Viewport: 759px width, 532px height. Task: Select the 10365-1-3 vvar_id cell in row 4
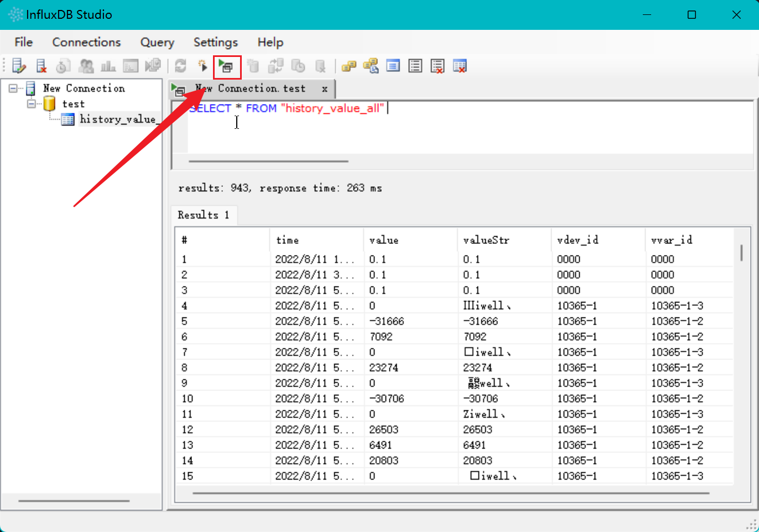tap(690, 305)
